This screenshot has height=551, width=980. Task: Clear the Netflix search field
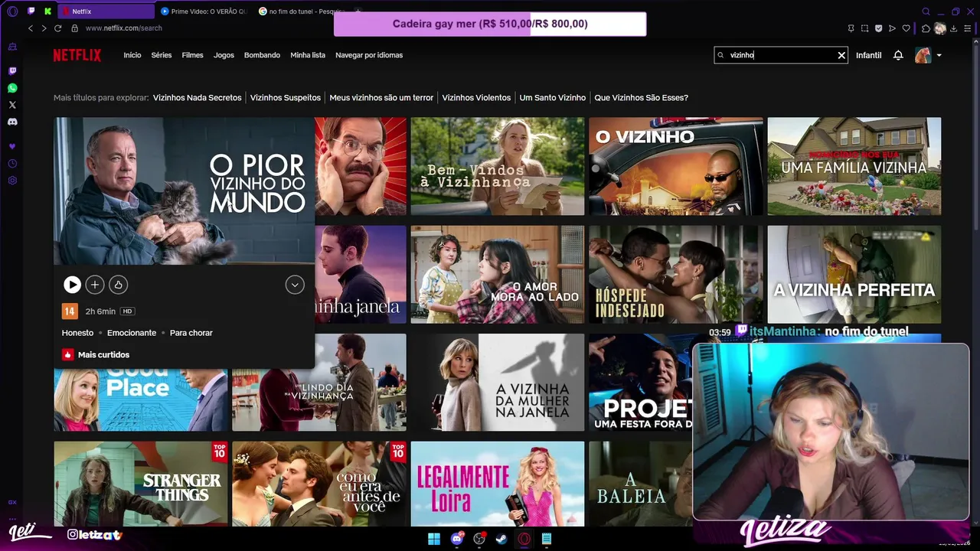(841, 55)
